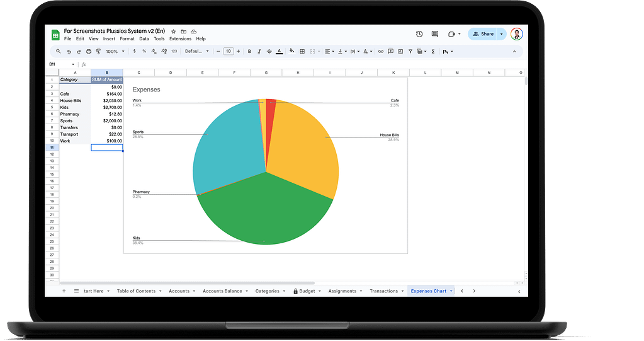The image size is (644, 341).
Task: Star the document
Action: [173, 32]
